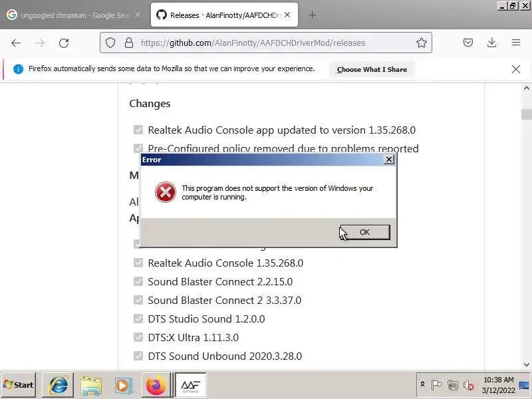Toggle the Sound Blaster Connect 2 3.3.37.0 checkbox
This screenshot has height=399, width=532.
click(x=138, y=301)
